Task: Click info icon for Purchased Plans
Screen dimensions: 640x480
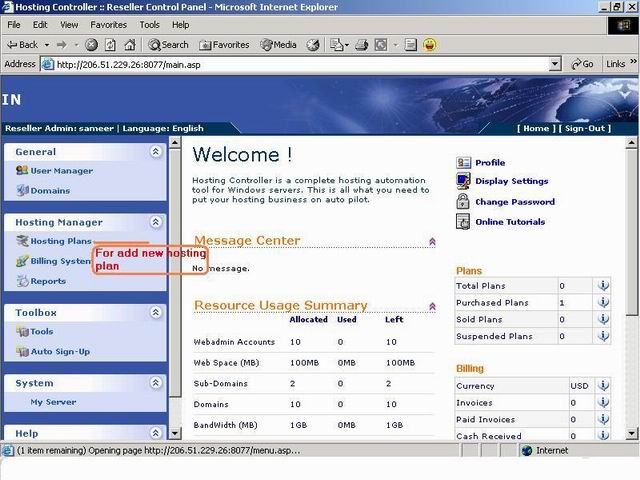Action: [x=603, y=302]
